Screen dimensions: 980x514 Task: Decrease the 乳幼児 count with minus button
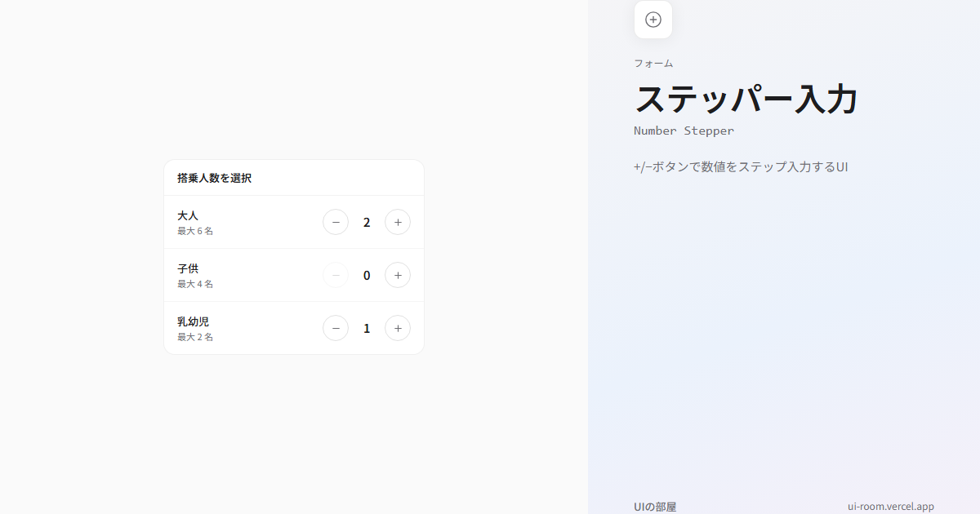pyautogui.click(x=336, y=328)
